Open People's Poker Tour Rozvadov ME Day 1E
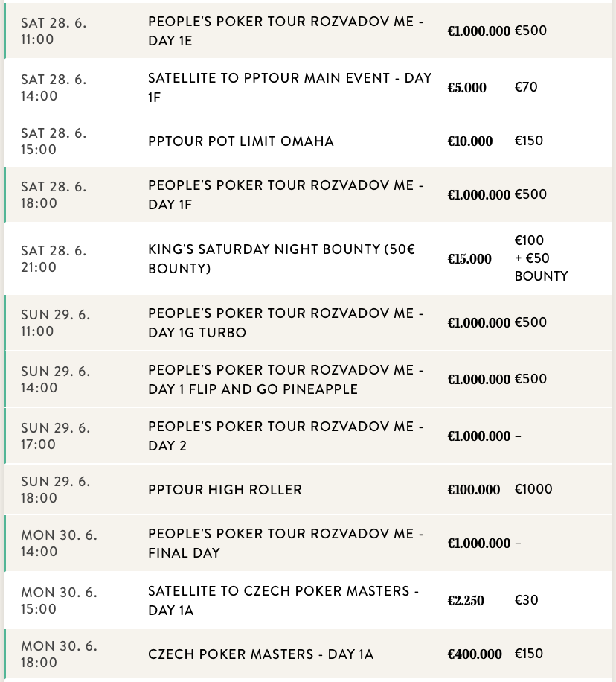 click(x=286, y=31)
